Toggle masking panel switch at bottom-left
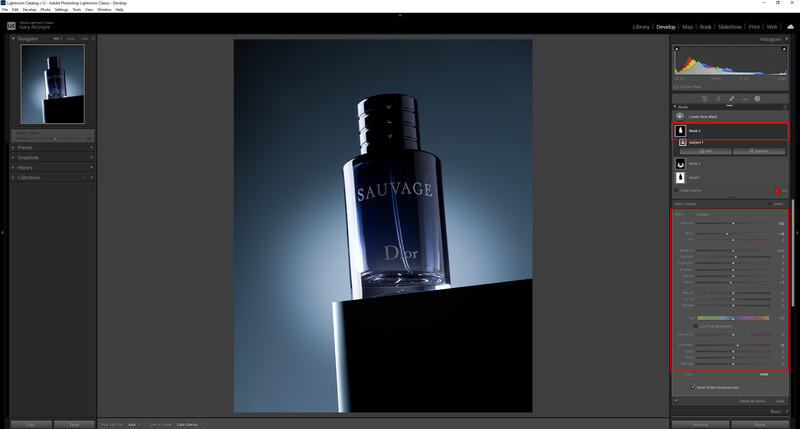 pos(676,400)
